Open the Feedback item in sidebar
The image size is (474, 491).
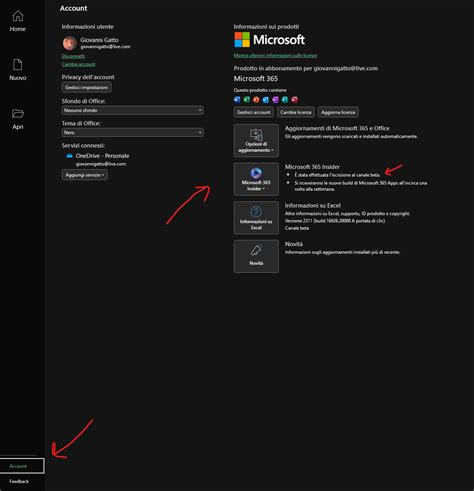pos(19,481)
